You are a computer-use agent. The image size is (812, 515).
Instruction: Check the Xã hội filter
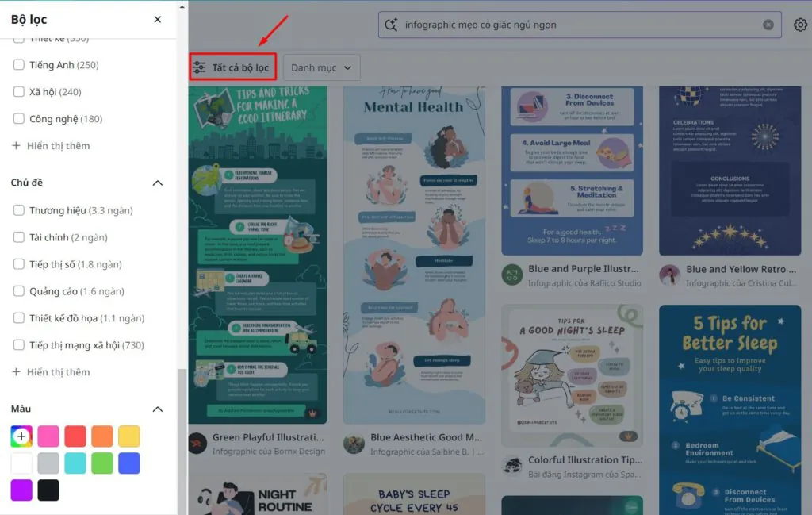(x=19, y=92)
